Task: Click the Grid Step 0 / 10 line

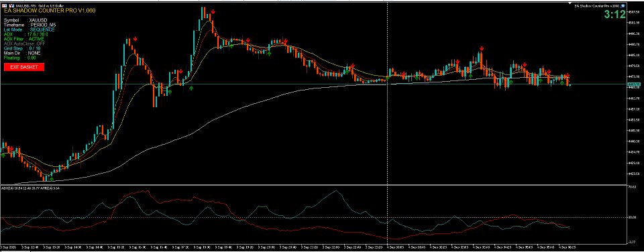Action: tap(22, 48)
